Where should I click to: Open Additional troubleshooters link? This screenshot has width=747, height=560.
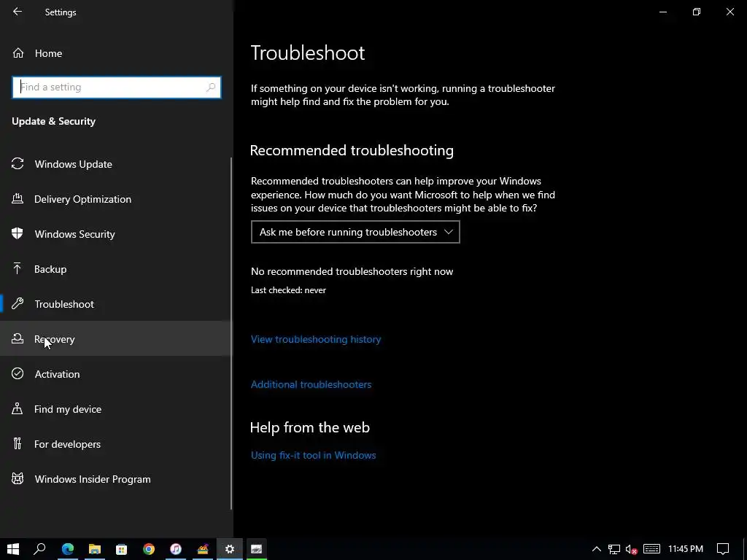point(311,384)
